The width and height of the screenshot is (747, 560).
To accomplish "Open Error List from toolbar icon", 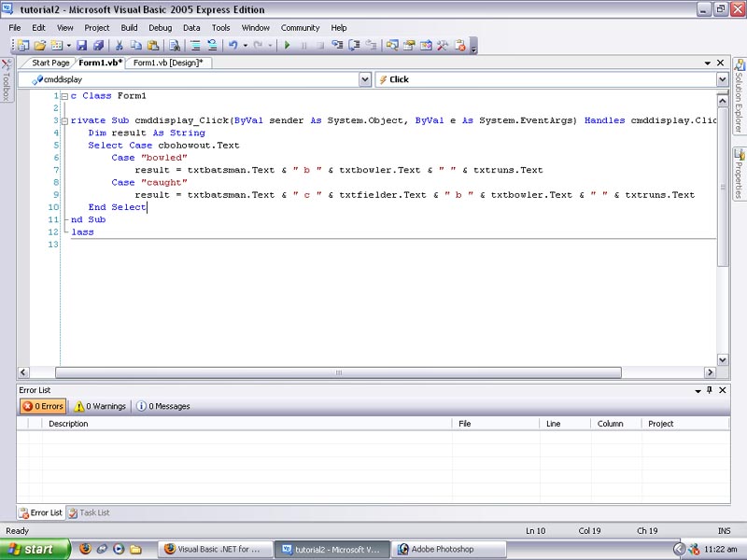I will (459, 45).
